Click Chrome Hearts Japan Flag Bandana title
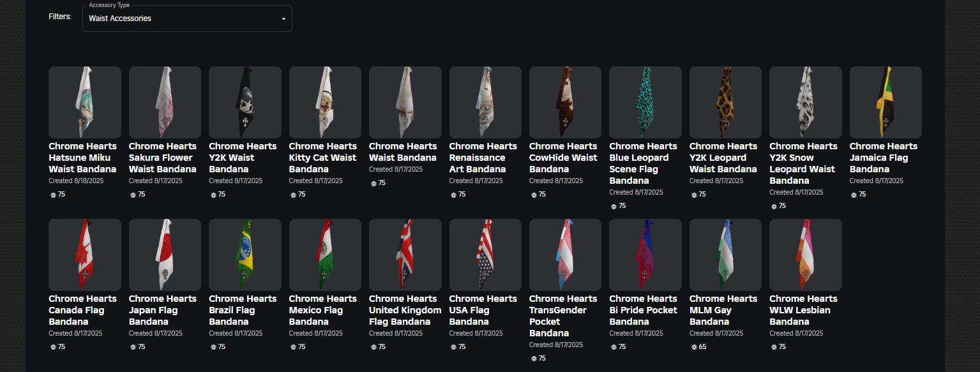 163,310
